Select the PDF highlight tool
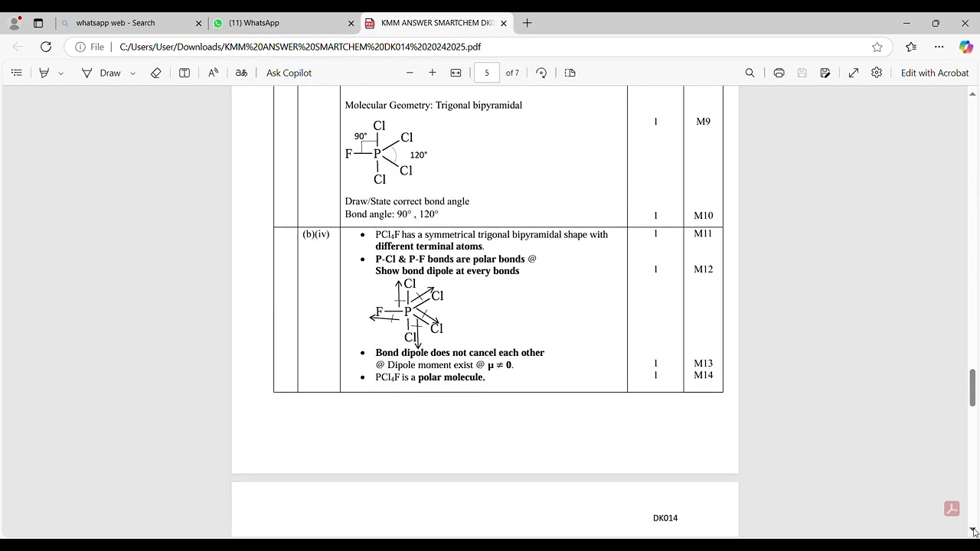The image size is (980, 551). point(44,73)
